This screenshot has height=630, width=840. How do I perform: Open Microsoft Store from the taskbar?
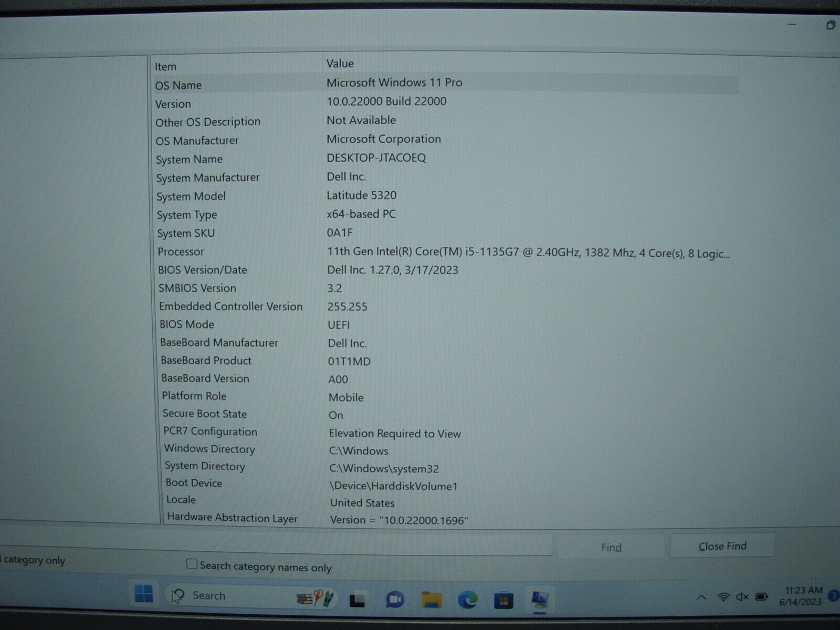pos(503,600)
